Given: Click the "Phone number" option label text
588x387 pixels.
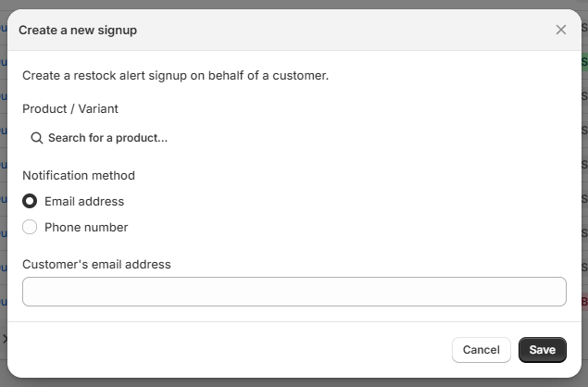Looking at the screenshot, I should pyautogui.click(x=86, y=227).
